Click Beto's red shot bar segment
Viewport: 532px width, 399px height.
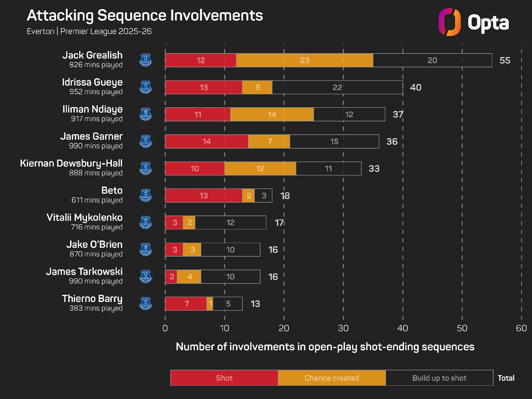tap(204, 196)
